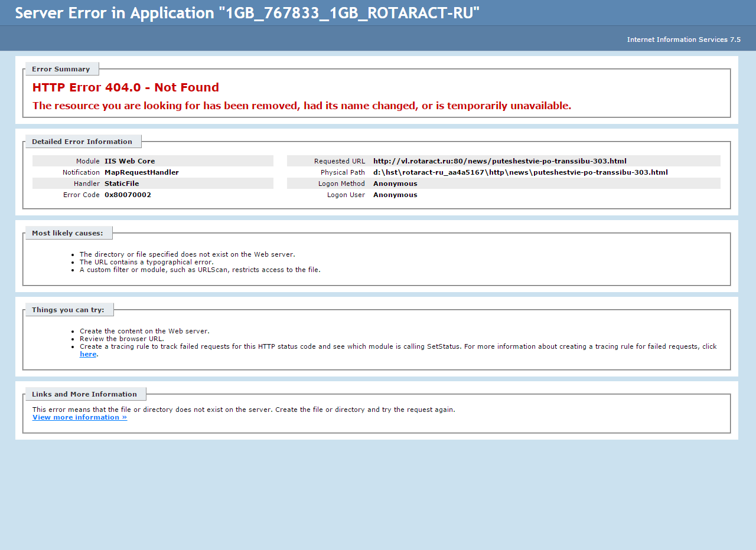Click the Requested URL value vl.rotaract.ru
This screenshot has height=550, width=756.
tap(500, 161)
